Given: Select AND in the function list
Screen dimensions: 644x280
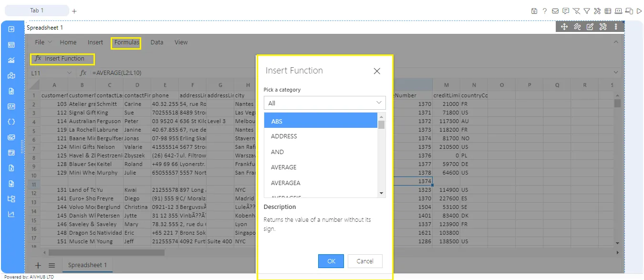Looking at the screenshot, I should (x=321, y=152).
